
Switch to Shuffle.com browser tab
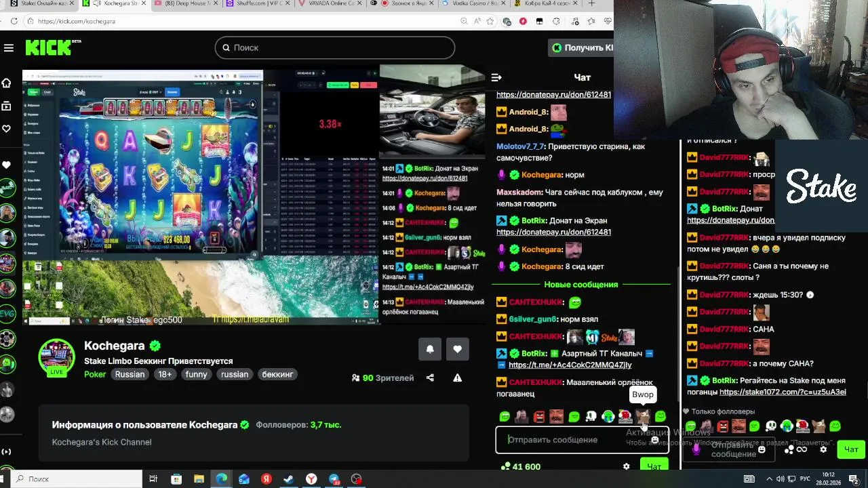tap(258, 3)
